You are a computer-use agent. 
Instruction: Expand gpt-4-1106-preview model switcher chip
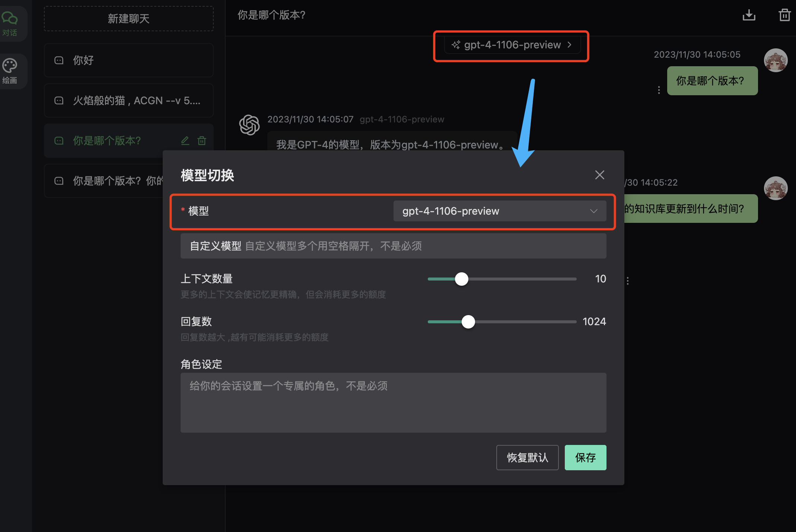pyautogui.click(x=512, y=45)
